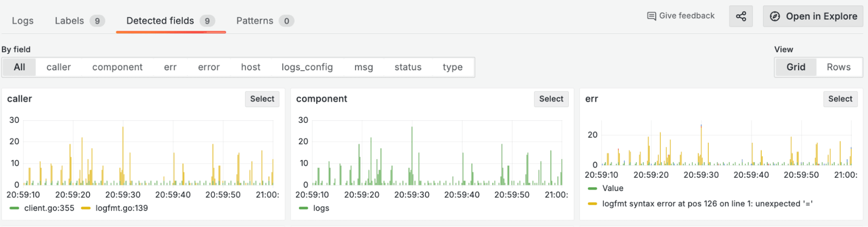Open the Give feedback link
The width and height of the screenshot is (868, 227).
686,16
